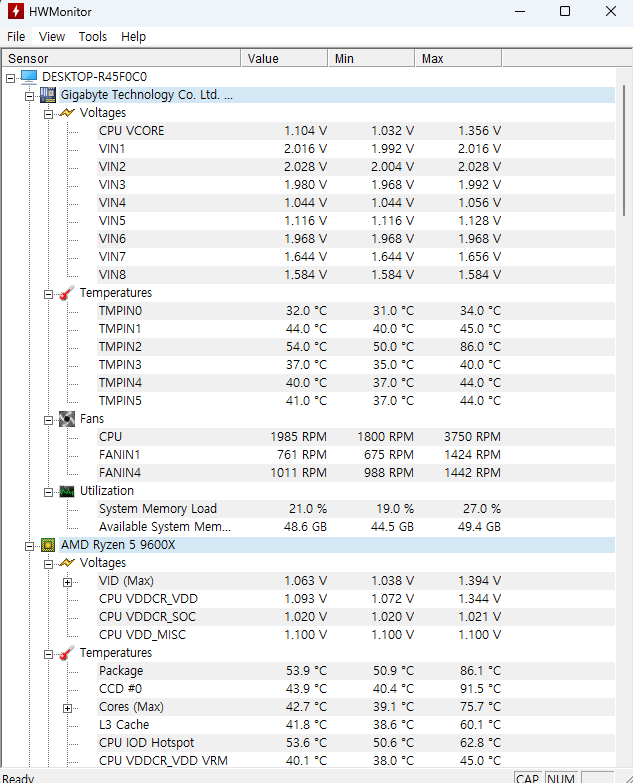Open the File menu
This screenshot has height=783, width=633.
(x=16, y=36)
